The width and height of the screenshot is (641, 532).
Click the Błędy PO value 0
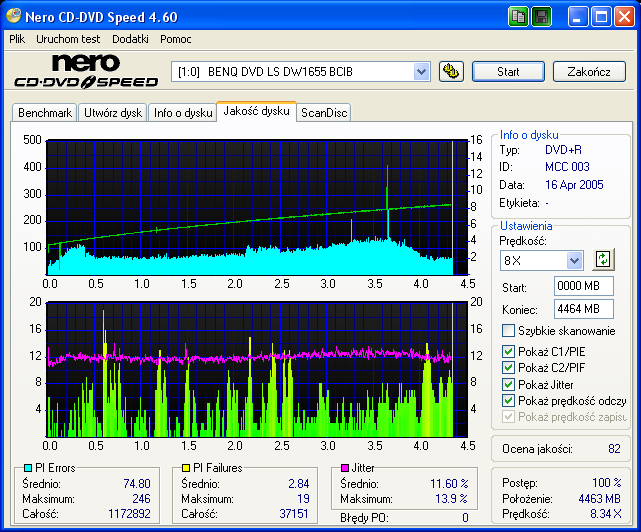pos(465,518)
